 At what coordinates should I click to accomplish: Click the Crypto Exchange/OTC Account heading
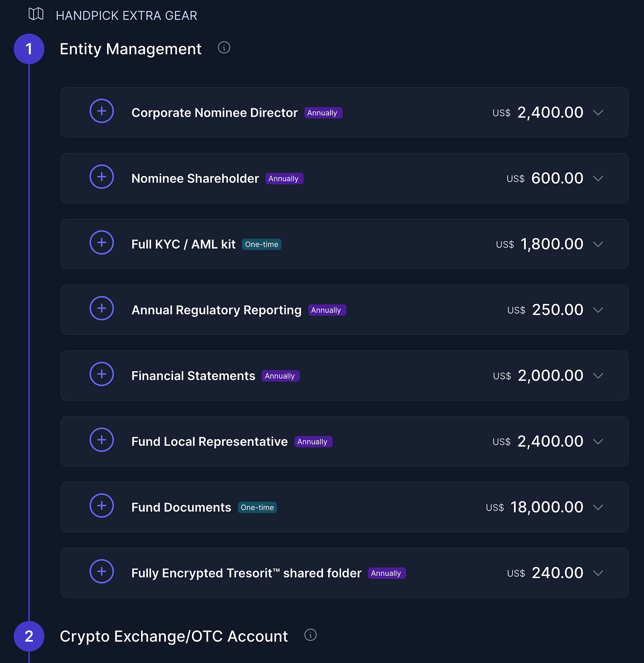(x=174, y=636)
